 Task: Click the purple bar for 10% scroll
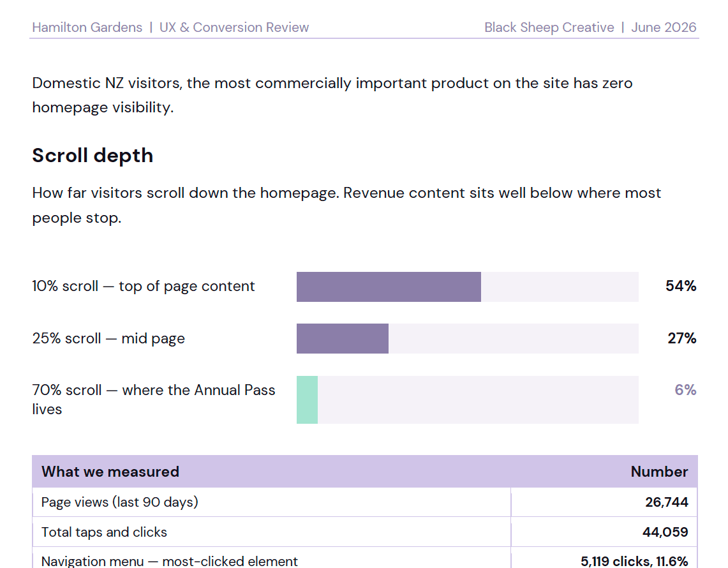click(389, 287)
